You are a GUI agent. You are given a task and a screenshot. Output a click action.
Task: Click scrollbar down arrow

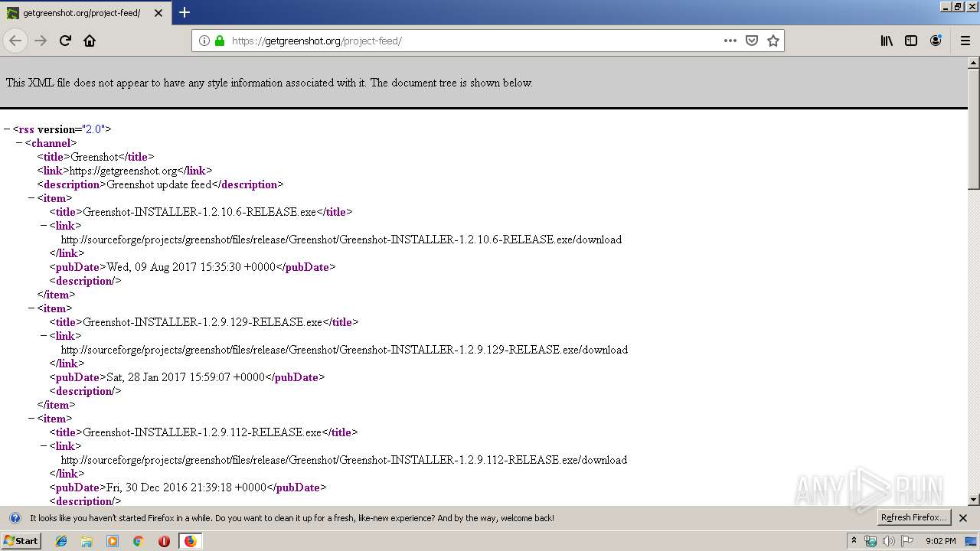coord(974,500)
